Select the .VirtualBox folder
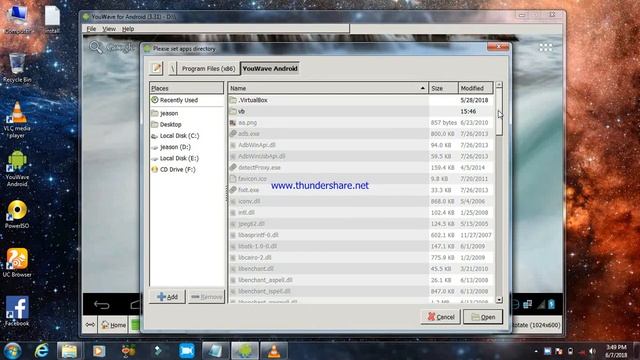 point(361,100)
